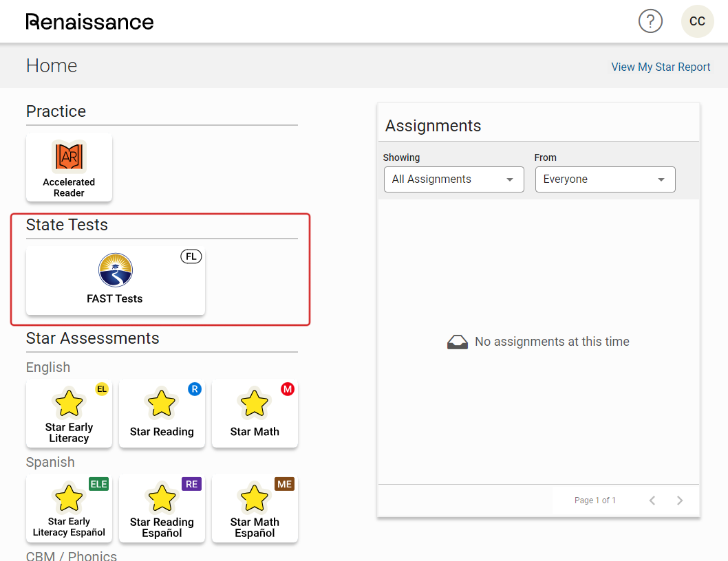Click the purple RE badge
This screenshot has width=728, height=561.
[x=191, y=484]
